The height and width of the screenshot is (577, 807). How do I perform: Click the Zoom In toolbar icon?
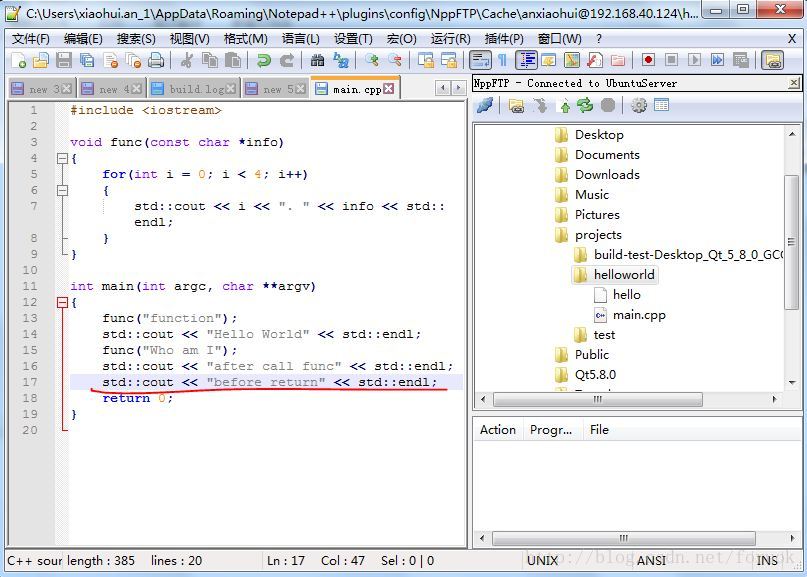(x=372, y=61)
